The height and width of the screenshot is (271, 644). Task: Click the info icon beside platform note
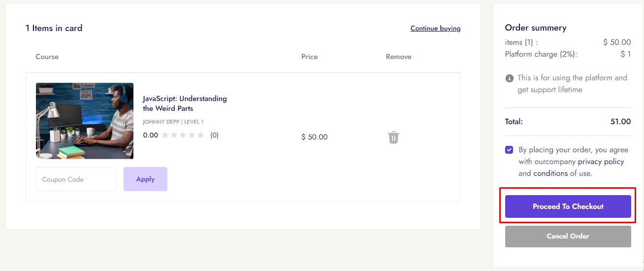510,78
